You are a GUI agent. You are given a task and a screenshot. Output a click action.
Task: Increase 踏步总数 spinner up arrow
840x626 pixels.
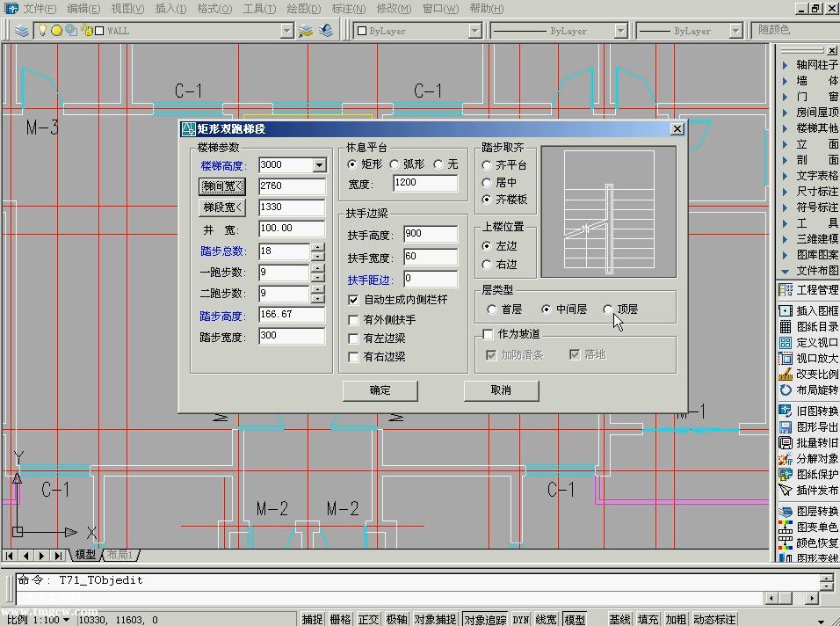pos(318,247)
